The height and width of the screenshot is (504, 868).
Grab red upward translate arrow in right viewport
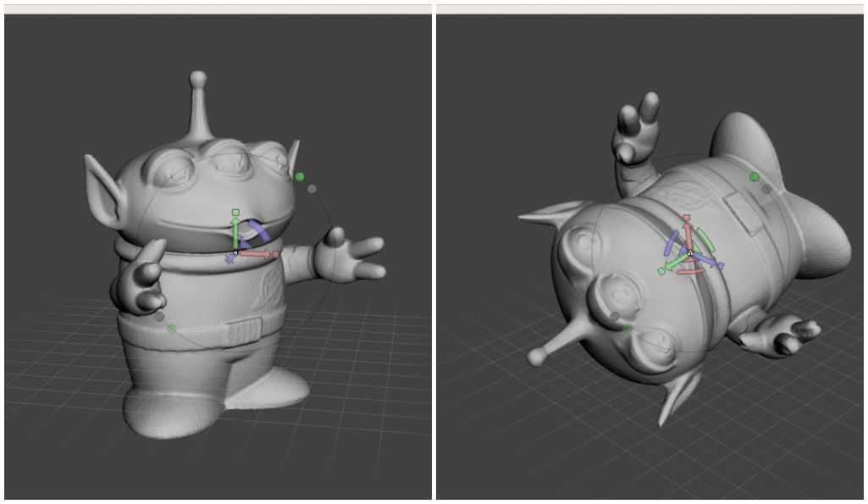[688, 235]
